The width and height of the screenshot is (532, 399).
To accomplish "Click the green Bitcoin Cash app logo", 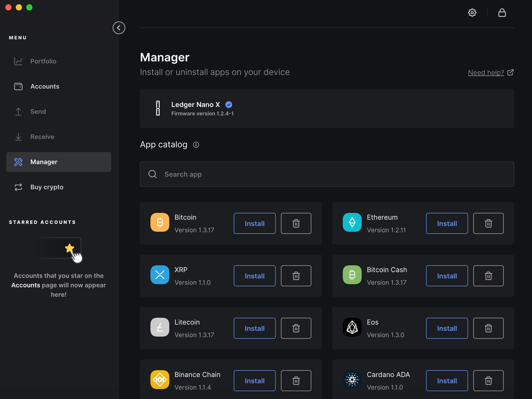I will click(352, 275).
